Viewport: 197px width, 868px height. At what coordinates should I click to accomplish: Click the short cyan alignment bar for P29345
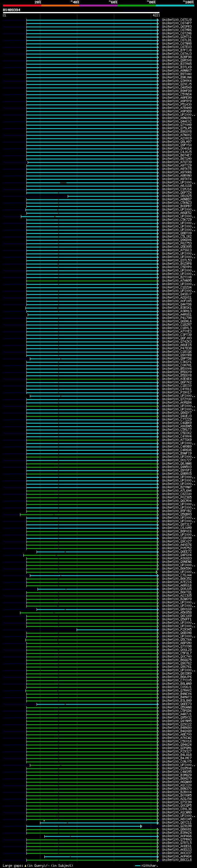point(118,629)
